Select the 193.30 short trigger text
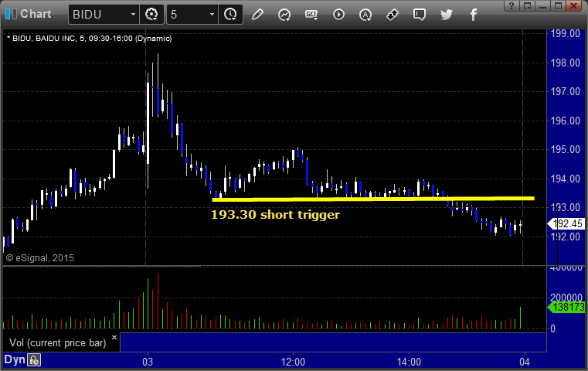Viewport: 588px width, 371px height. [275, 215]
